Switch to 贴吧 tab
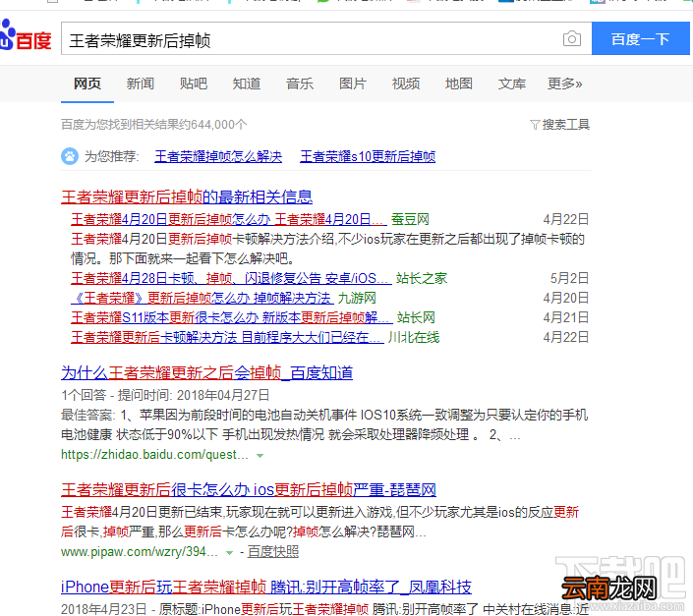The image size is (693, 616). 193,84
